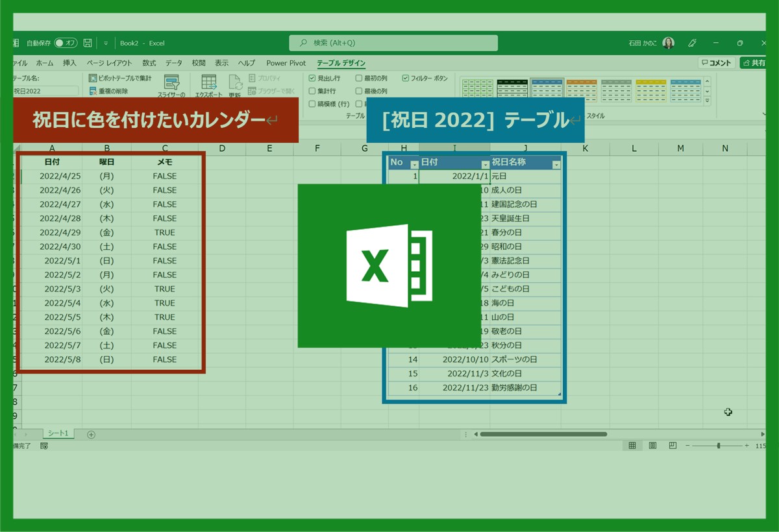Screen dimensions: 779x532
Task: Open the filter dropdown on No column
Action: (x=414, y=165)
